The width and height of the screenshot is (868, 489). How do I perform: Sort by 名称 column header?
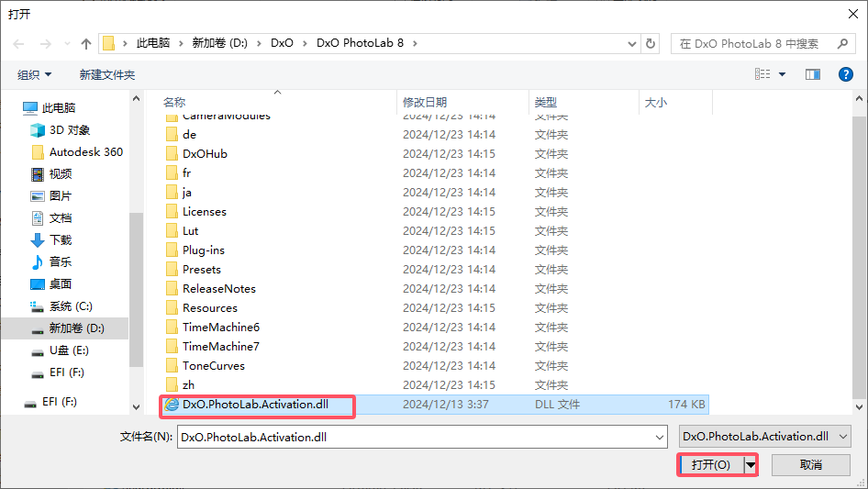click(x=174, y=103)
